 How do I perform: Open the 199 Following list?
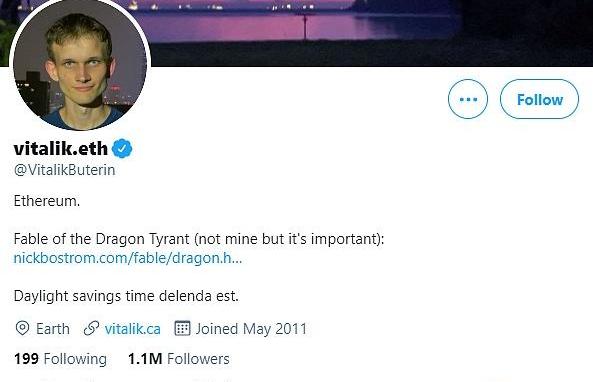point(60,359)
